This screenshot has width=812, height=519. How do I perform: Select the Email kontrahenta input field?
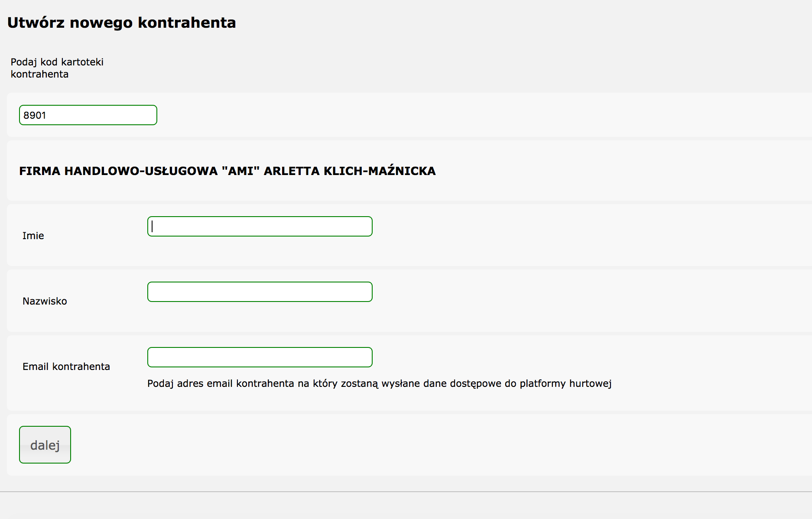[260, 357]
